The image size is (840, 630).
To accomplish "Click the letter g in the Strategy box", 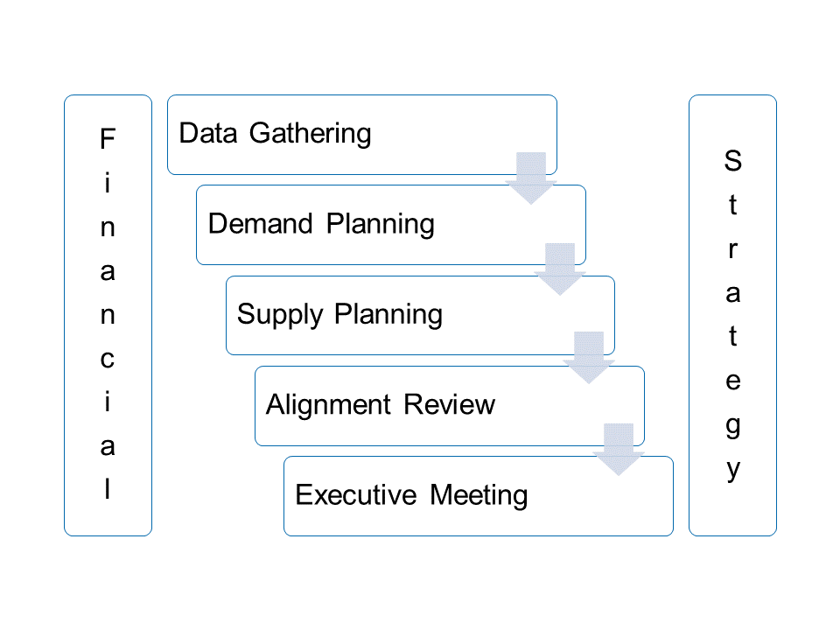I will click(x=733, y=426).
